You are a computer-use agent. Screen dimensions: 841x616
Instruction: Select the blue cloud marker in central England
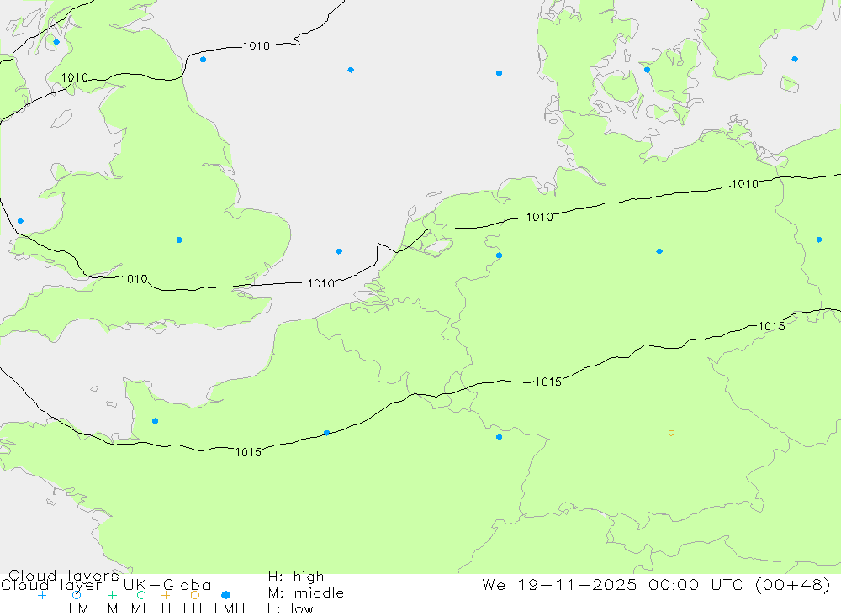click(x=179, y=240)
